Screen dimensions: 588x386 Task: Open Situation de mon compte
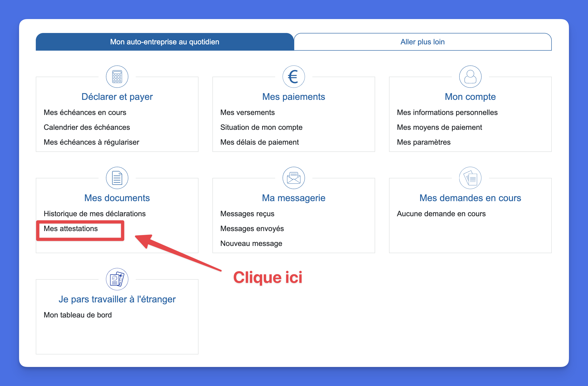point(261,127)
